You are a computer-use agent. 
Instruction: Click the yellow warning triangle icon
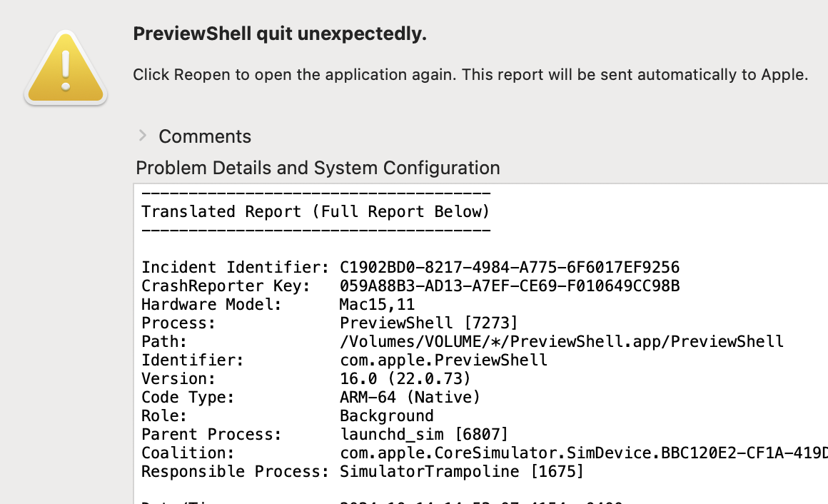tap(66, 68)
